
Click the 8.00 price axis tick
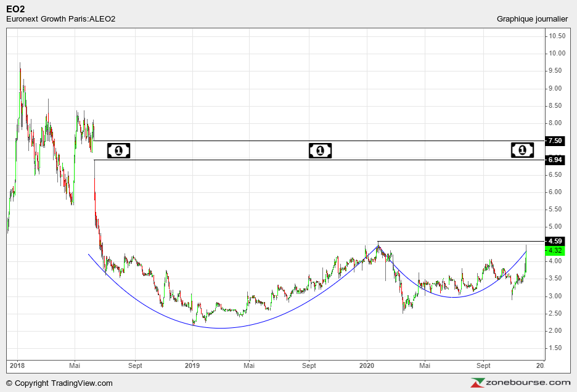pos(555,123)
